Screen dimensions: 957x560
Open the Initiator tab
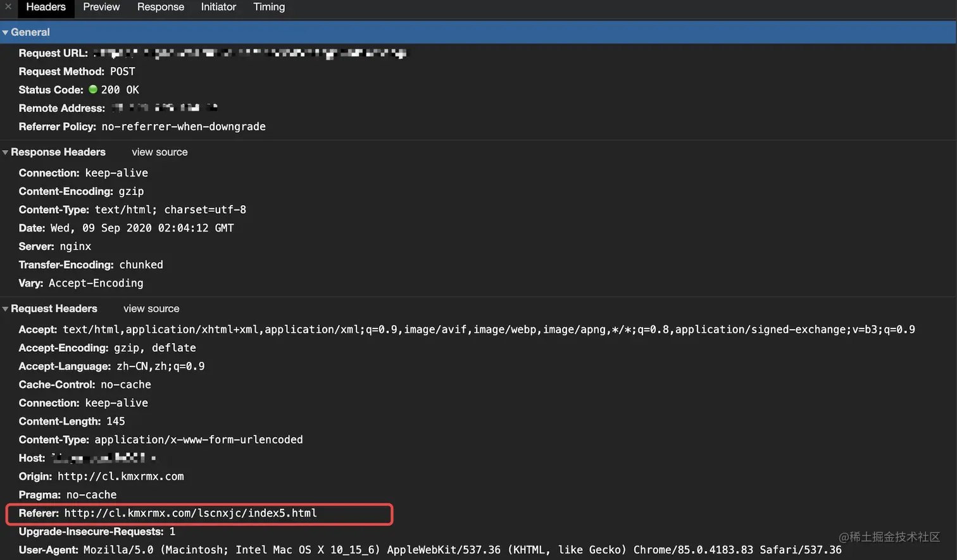tap(218, 7)
